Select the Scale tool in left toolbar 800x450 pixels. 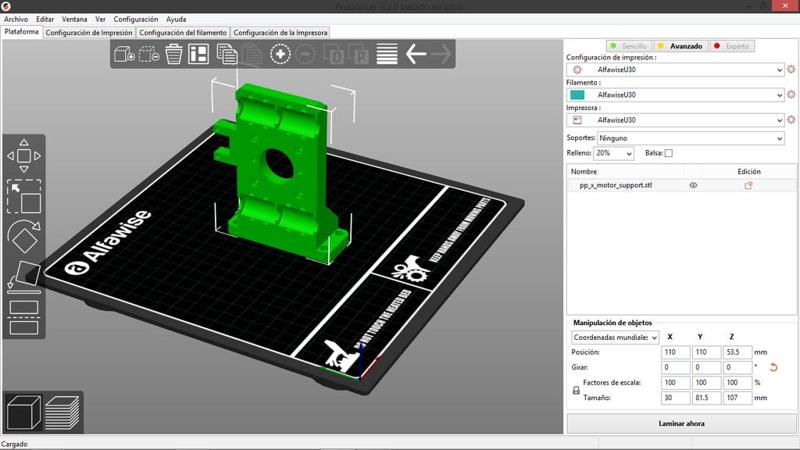[x=24, y=196]
